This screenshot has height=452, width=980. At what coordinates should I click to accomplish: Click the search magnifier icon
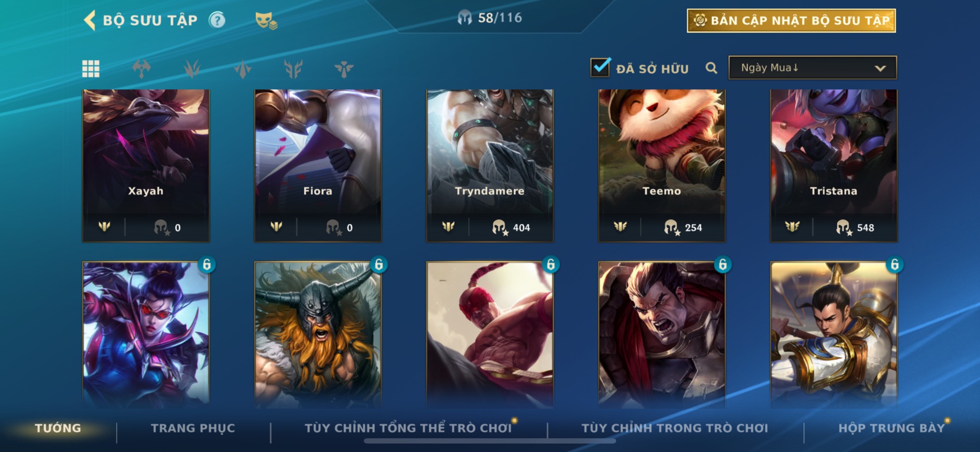(x=711, y=68)
